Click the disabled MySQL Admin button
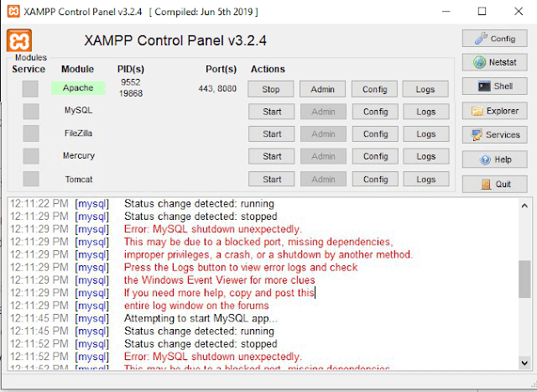 click(x=323, y=112)
